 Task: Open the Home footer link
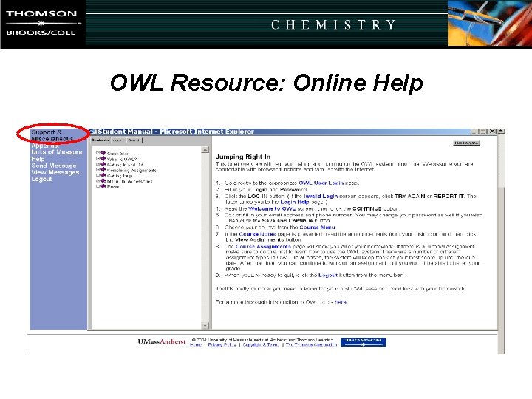click(196, 345)
